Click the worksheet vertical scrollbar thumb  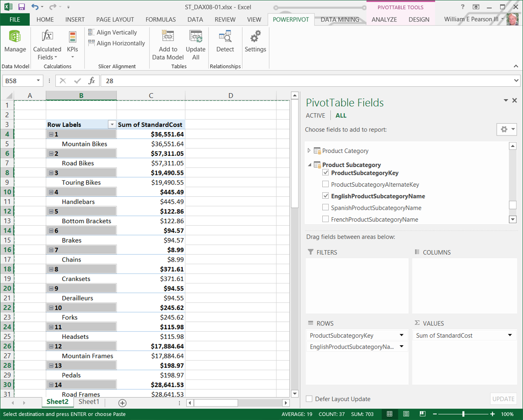coord(294,153)
